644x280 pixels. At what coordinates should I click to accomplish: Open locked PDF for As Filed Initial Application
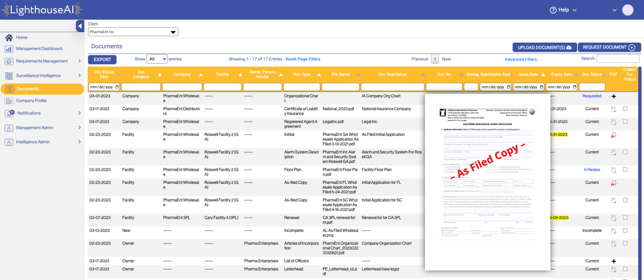613,135
